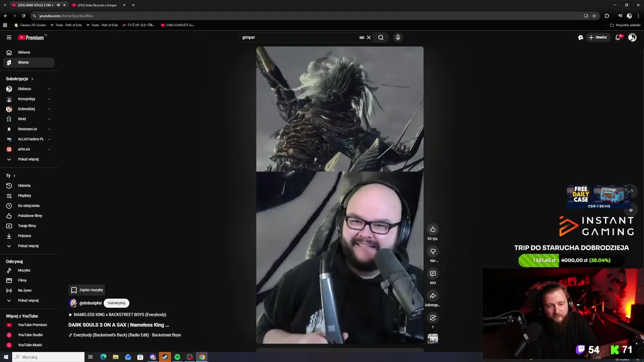Open YouTube Premium under Więcej z YouTube

click(x=29, y=325)
